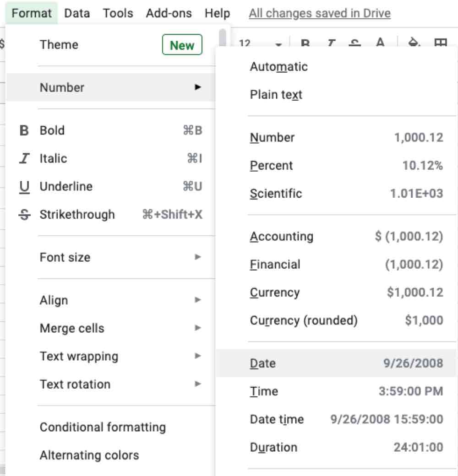Screen dimensions: 458x476
Task: Open the text color picker
Action: (379, 43)
